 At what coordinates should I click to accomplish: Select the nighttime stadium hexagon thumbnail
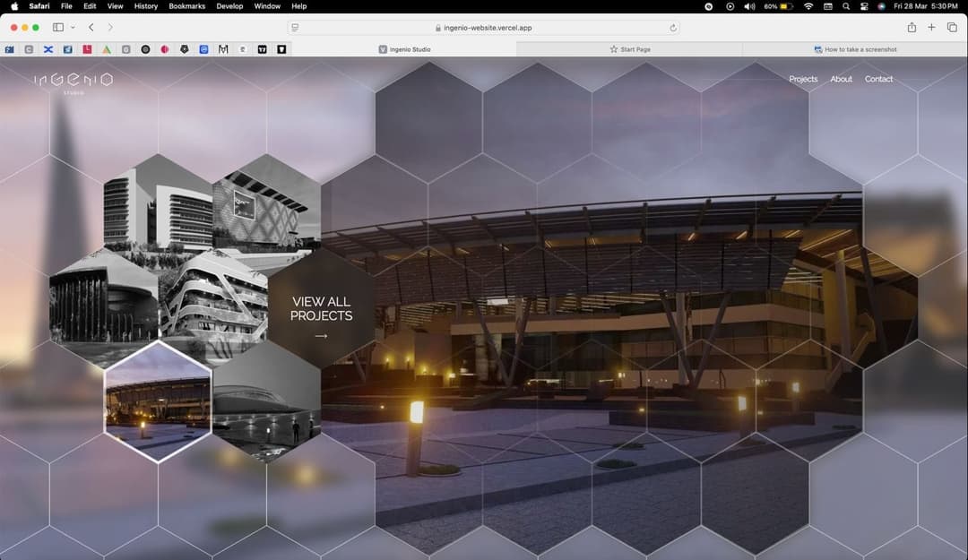coord(158,399)
